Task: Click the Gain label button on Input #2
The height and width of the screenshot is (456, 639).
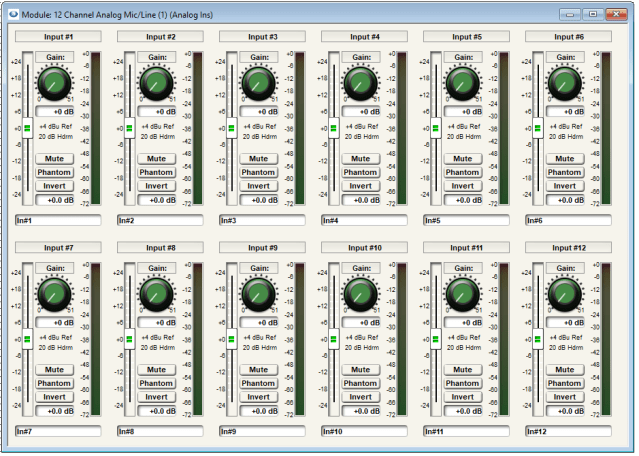Action: pos(156,57)
